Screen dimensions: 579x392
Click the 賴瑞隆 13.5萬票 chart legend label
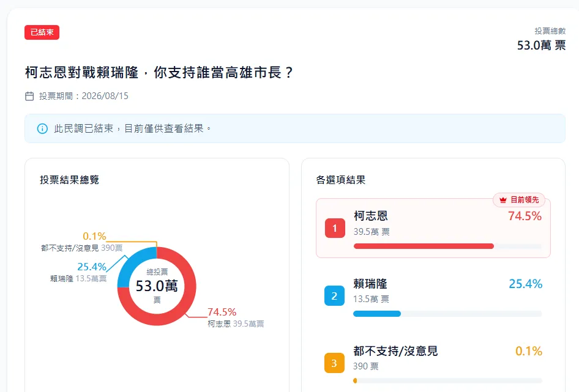[x=78, y=279]
